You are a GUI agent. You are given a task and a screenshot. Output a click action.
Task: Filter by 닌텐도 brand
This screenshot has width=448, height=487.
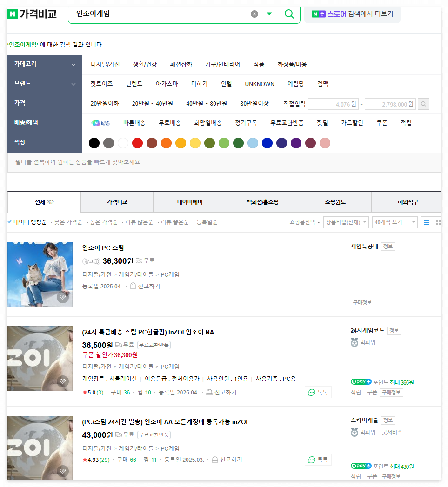134,84
